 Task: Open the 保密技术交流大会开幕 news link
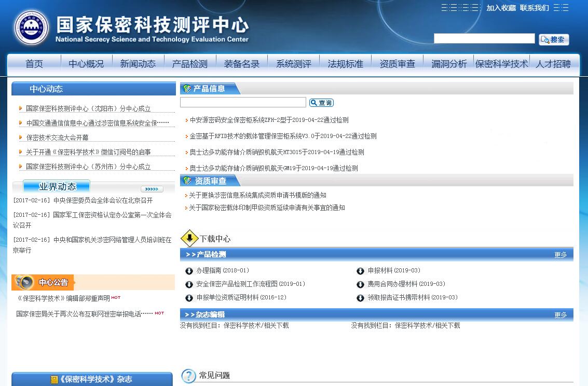pos(57,137)
